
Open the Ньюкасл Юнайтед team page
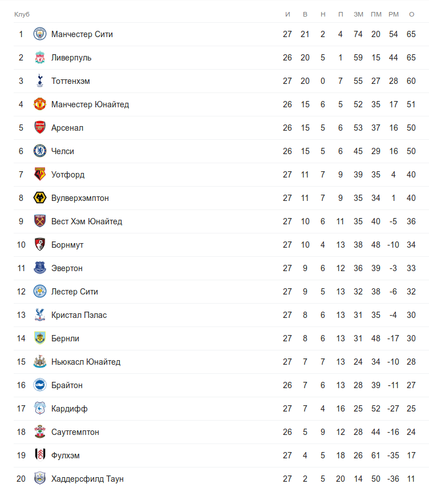pyautogui.click(x=86, y=362)
